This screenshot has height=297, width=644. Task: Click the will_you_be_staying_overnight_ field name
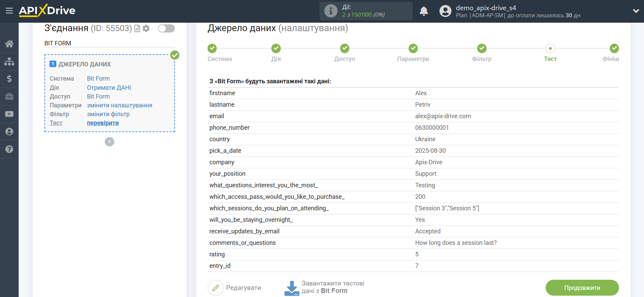(x=251, y=220)
